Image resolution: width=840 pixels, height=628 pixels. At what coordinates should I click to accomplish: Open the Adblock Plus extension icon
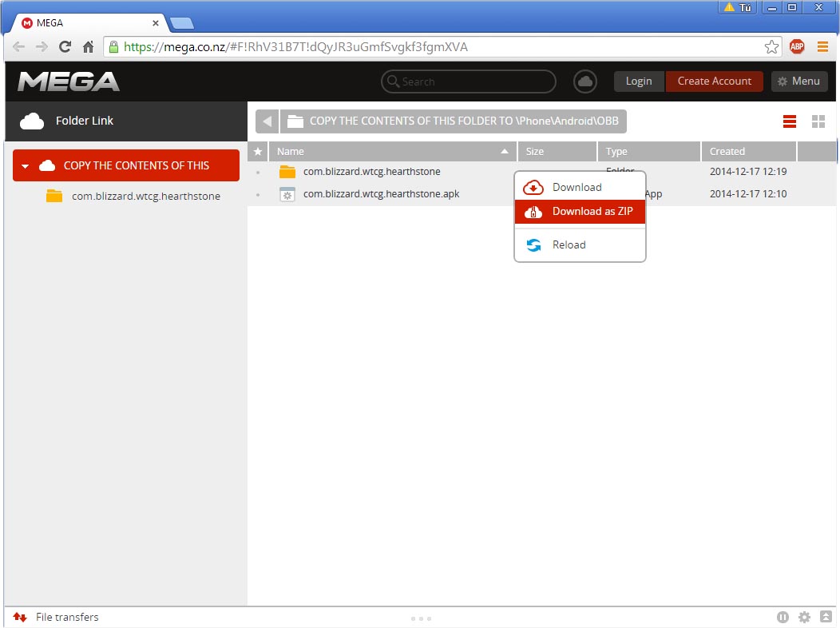pyautogui.click(x=797, y=46)
